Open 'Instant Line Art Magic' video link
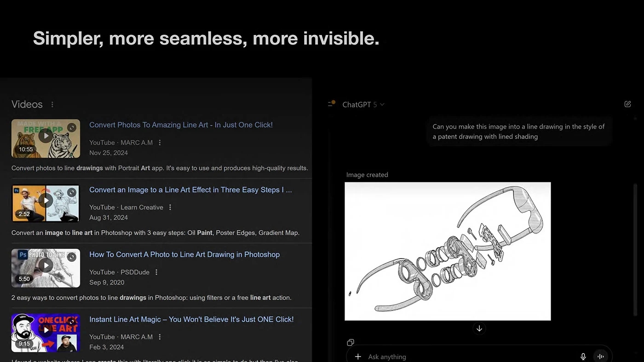 191,319
